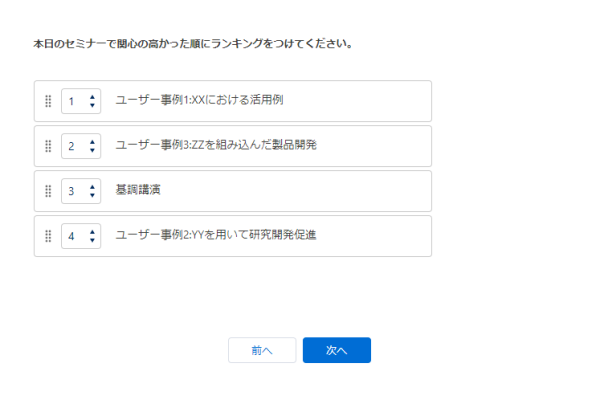
Task: Focus the rank number field showing 2
Action: [x=73, y=146]
